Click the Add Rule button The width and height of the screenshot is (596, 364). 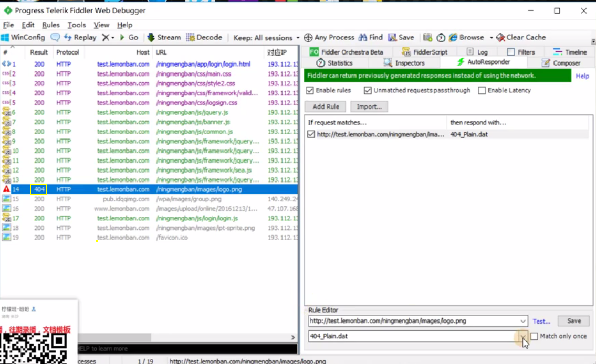point(326,106)
